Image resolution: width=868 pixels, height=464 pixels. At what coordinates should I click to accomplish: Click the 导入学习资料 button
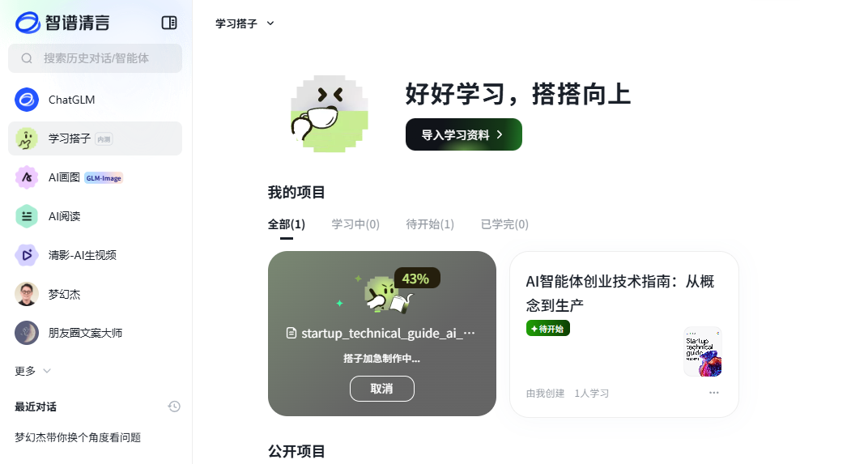tap(464, 134)
